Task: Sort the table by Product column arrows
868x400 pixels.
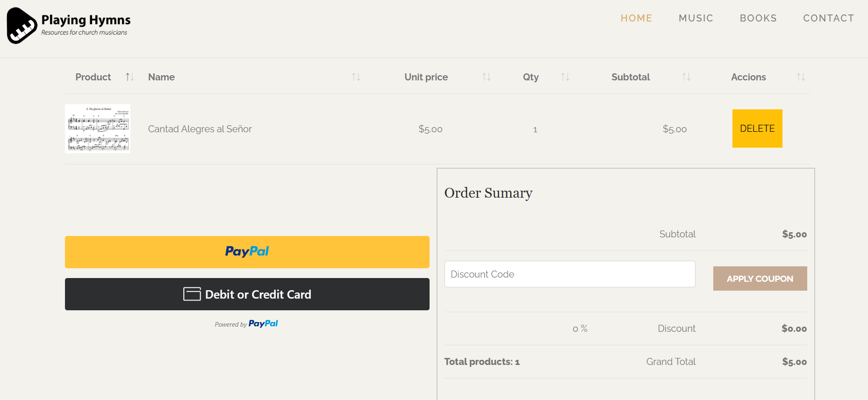Action: tap(130, 77)
